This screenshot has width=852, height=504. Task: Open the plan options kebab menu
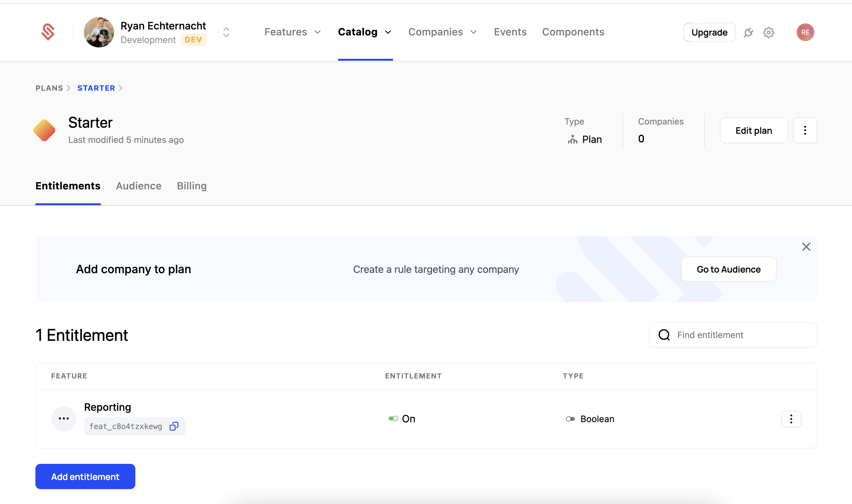805,130
